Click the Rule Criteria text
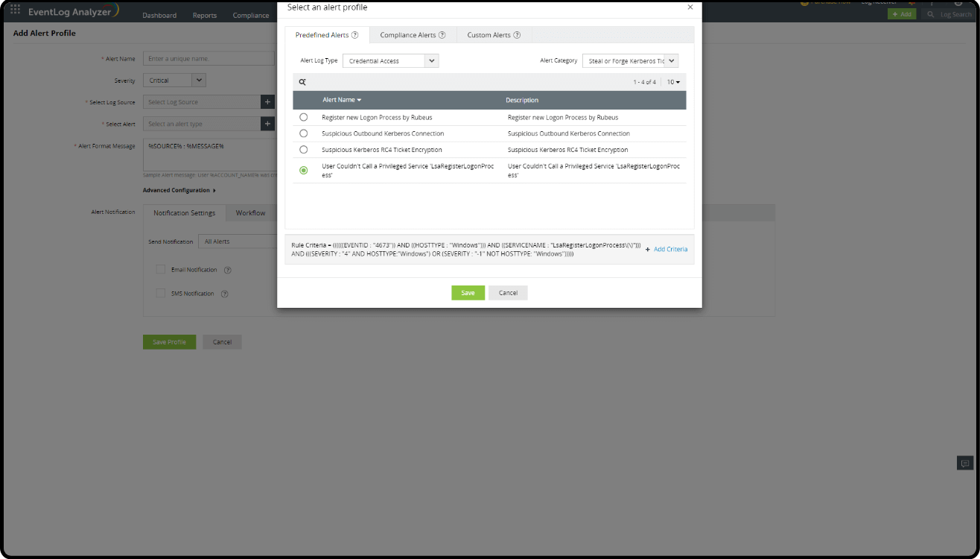The height and width of the screenshot is (559, 980). 466,250
